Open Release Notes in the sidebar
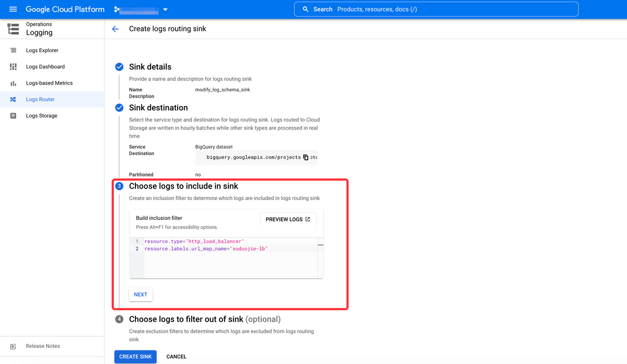Screen dimensions: 627x364 (x=43, y=346)
